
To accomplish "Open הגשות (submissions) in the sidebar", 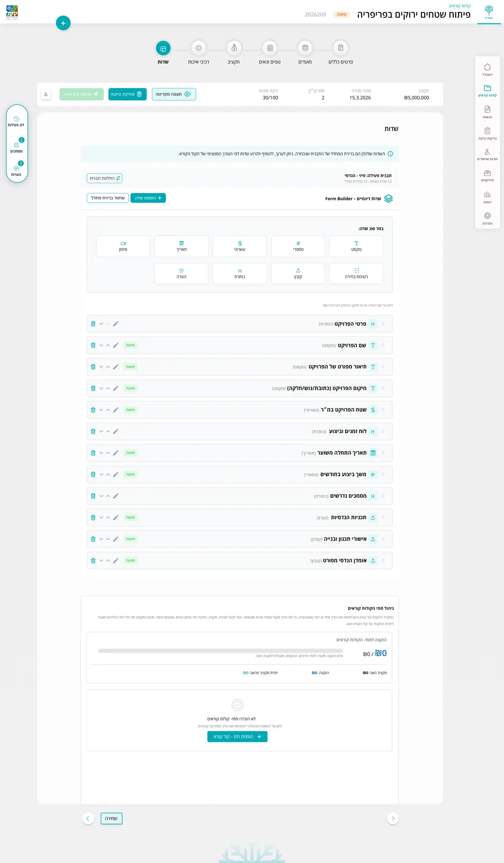I will coord(487,112).
